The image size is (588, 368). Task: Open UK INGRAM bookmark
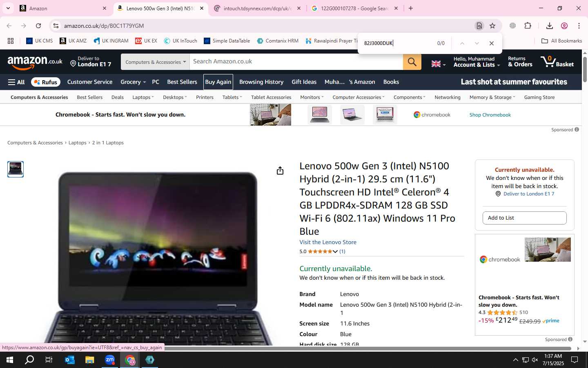click(111, 41)
